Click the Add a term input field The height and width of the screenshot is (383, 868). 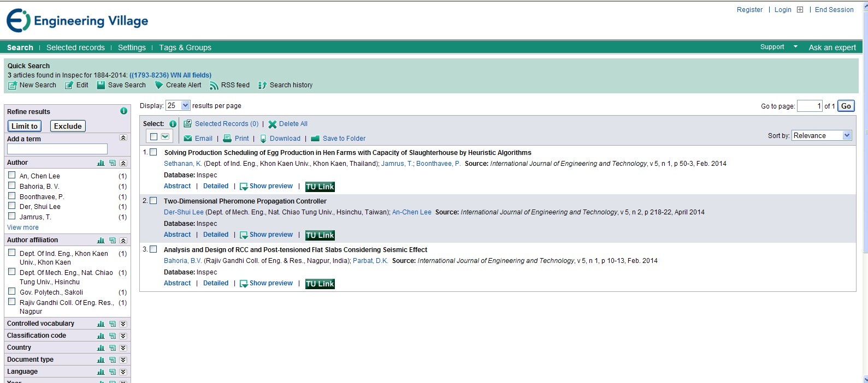tap(57, 149)
